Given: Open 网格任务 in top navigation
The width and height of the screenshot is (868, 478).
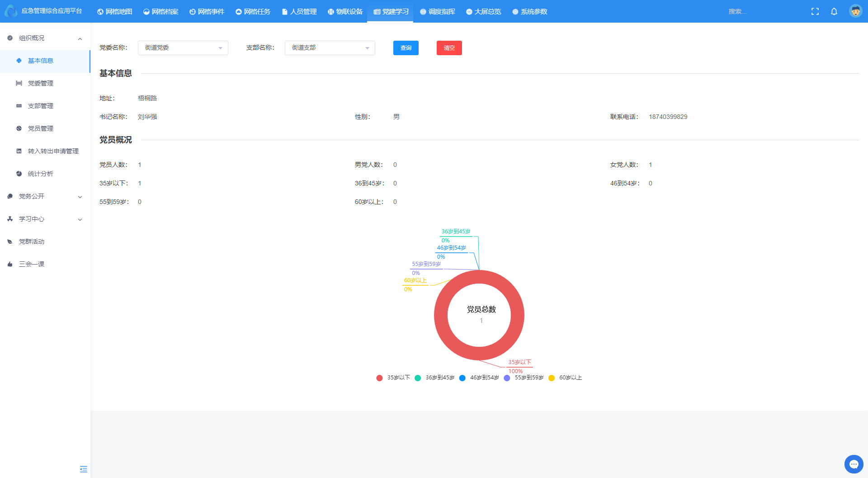Looking at the screenshot, I should point(253,11).
